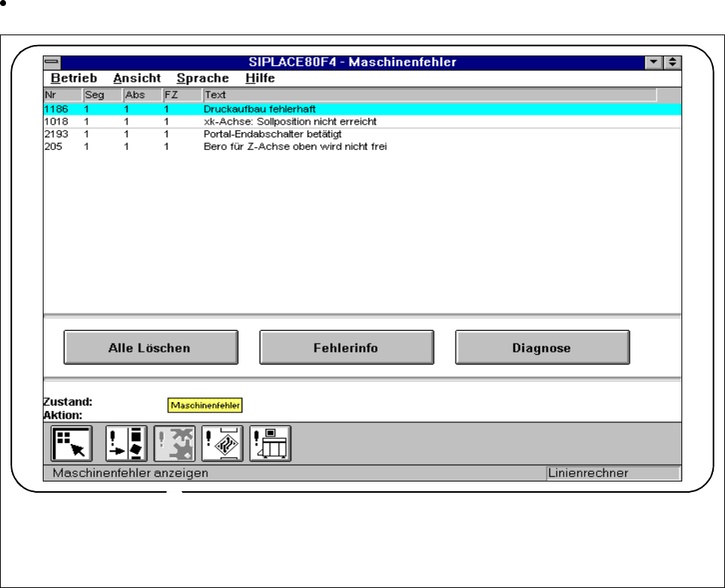
Task: Click the Alle Löschen button
Action: [x=151, y=347]
